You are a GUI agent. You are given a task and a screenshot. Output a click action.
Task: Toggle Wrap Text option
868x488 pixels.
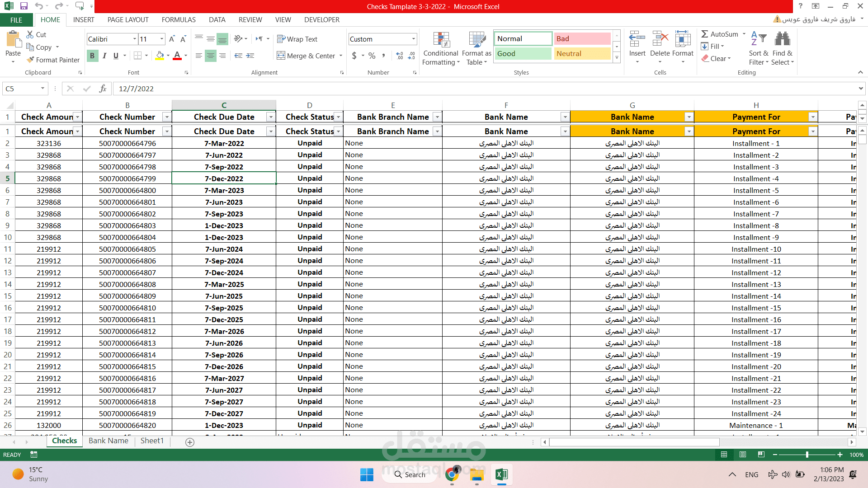pyautogui.click(x=297, y=39)
